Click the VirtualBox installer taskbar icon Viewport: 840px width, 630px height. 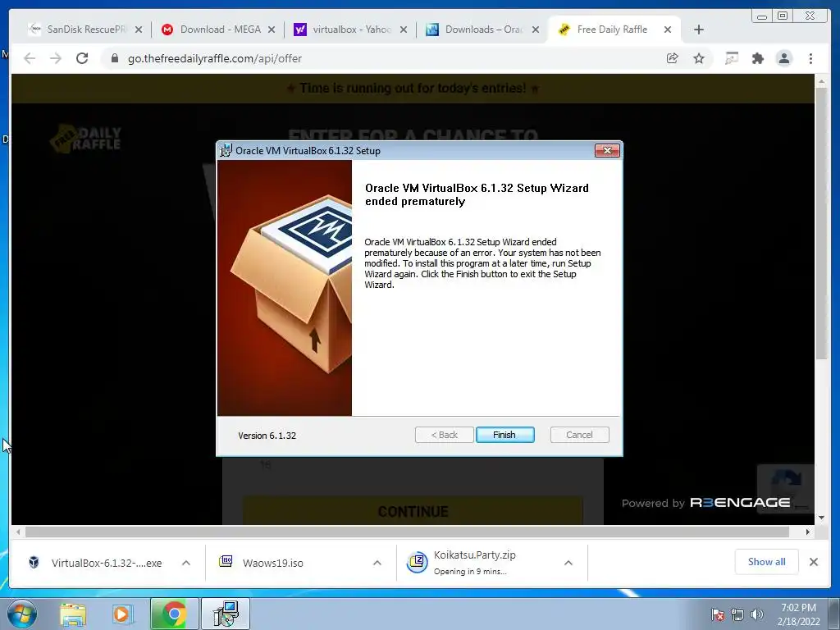[226, 614]
